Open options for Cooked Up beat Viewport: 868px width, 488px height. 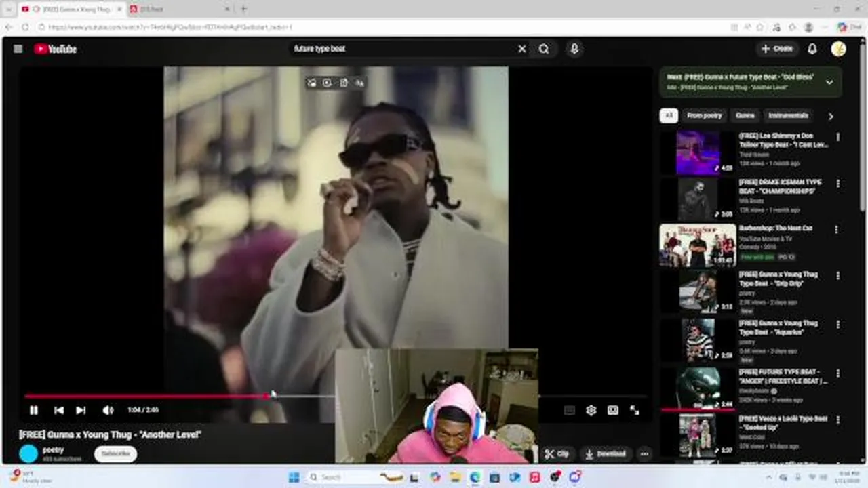click(x=838, y=420)
